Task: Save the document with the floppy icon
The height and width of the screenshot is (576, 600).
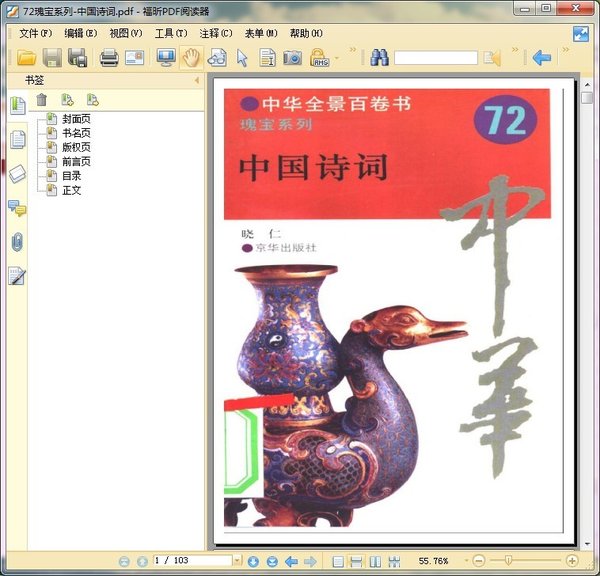Action: pos(52,58)
